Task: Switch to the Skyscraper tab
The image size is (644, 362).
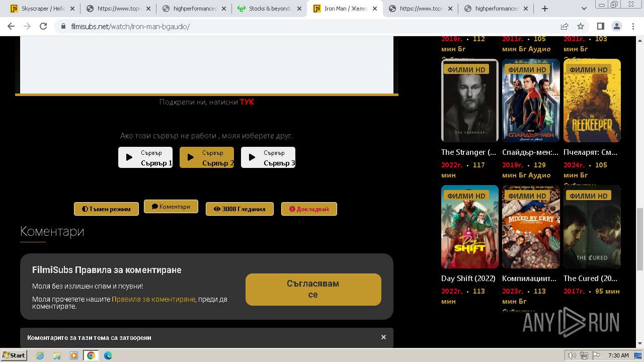Action: click(43, 9)
